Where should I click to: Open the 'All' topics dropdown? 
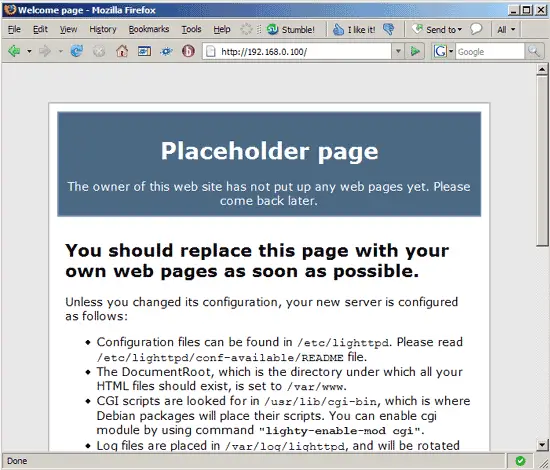[506, 29]
